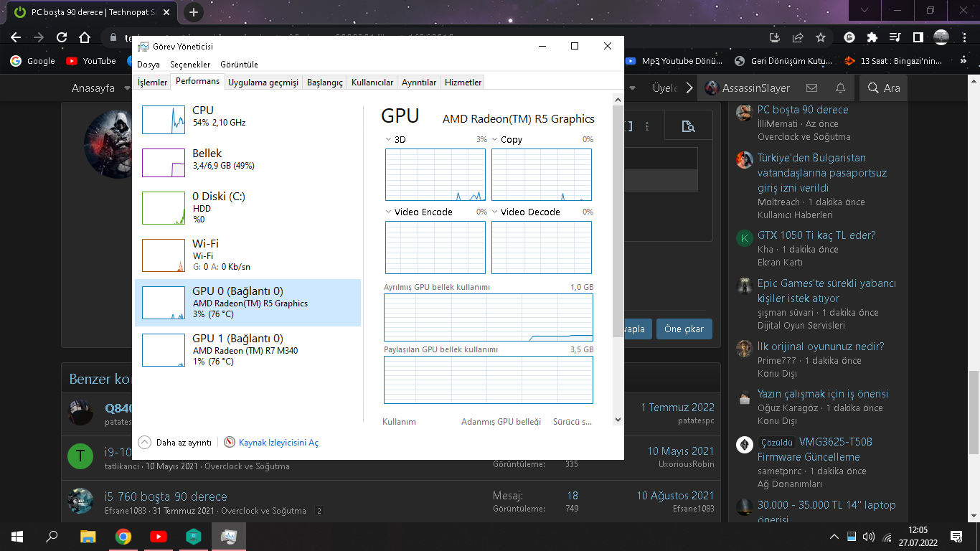Open the i5 760 boşta 90 derece thread

[166, 496]
